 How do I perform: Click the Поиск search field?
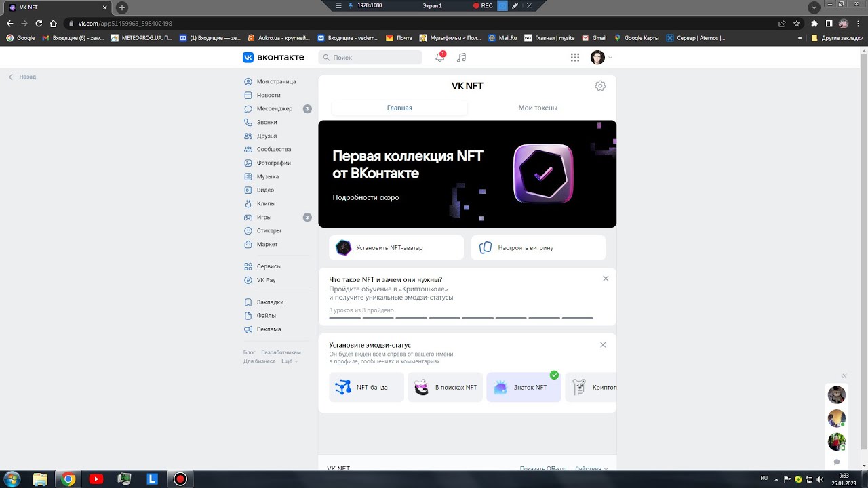pos(370,58)
